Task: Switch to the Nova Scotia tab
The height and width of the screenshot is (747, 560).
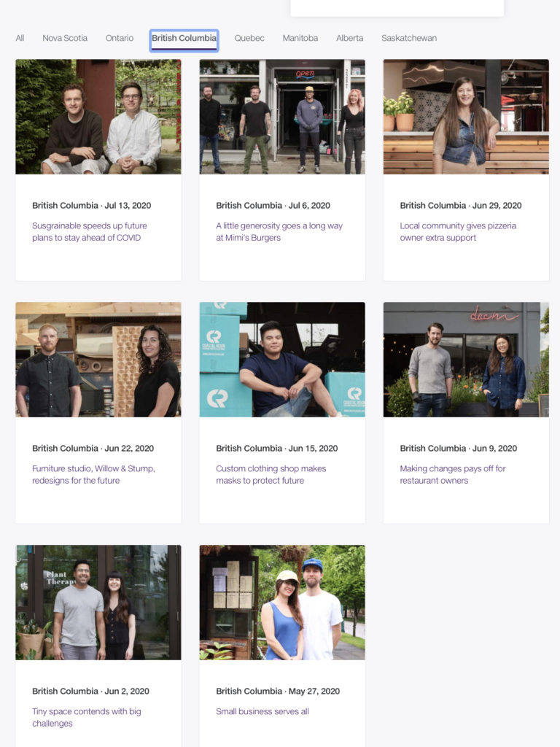Action: click(x=65, y=38)
